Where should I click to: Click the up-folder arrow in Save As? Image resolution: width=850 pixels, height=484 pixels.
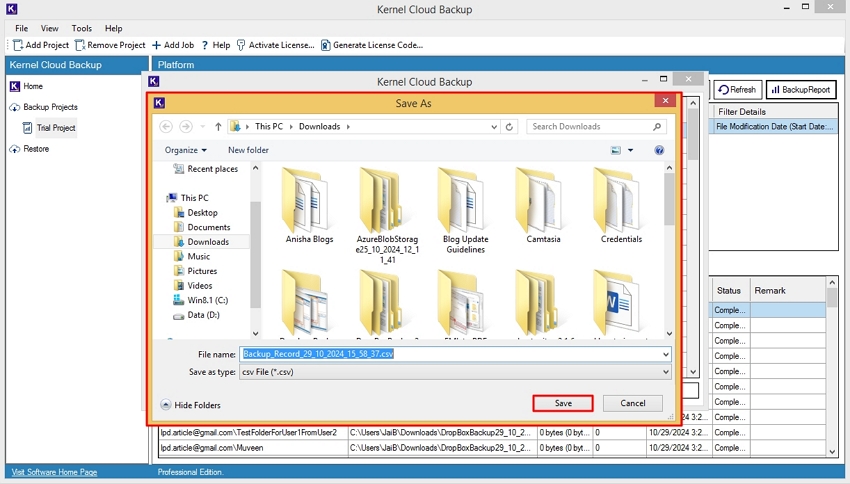(218, 127)
